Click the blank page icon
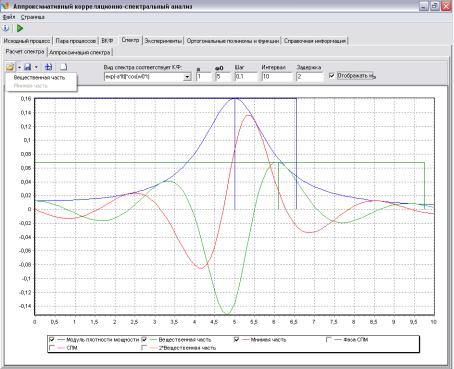This screenshot has height=369, width=454. coord(63,67)
